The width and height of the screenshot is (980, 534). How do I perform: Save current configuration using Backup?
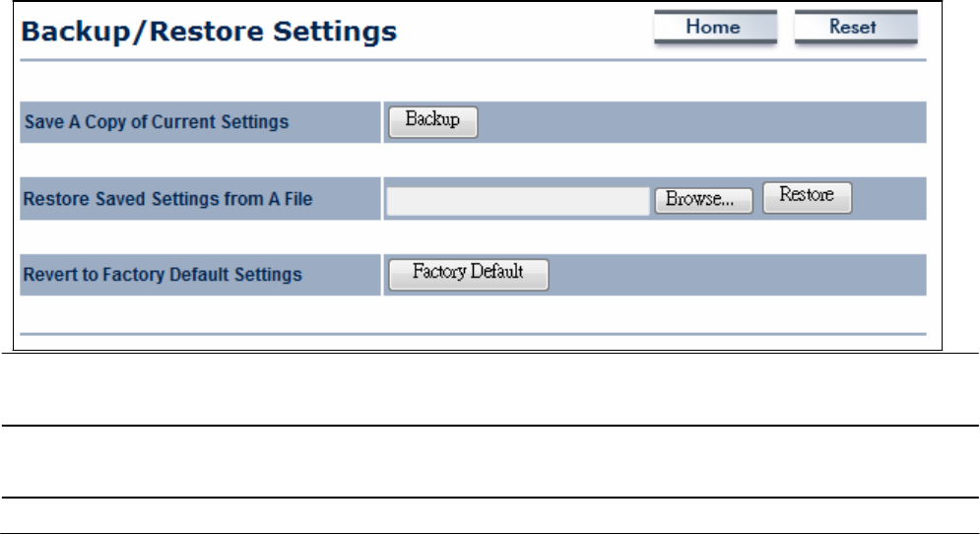[433, 121]
